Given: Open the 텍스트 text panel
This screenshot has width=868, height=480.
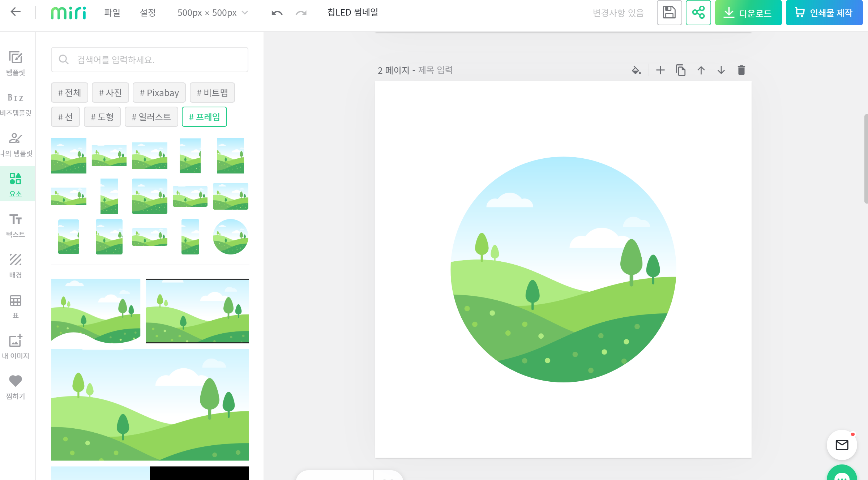Looking at the screenshot, I should coord(16,225).
